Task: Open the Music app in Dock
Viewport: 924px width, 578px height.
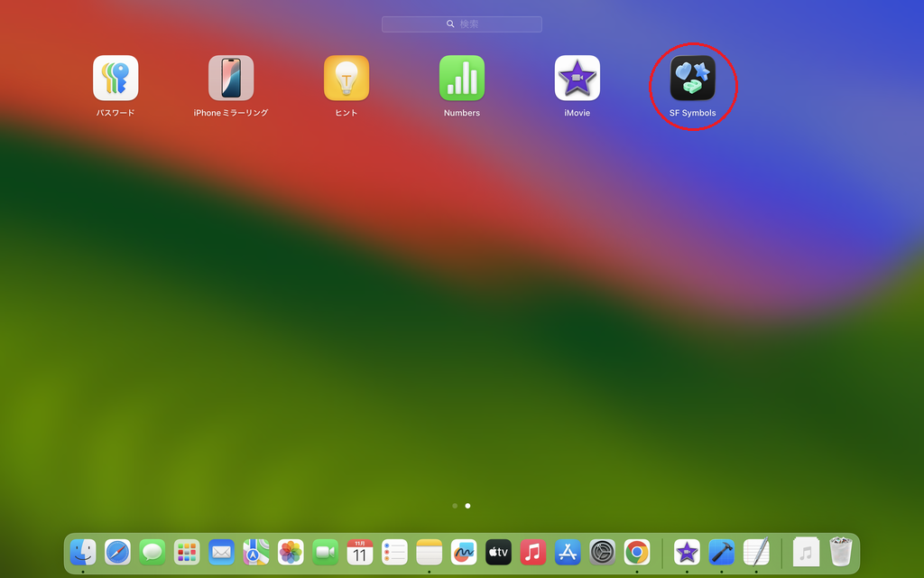Action: [533, 552]
